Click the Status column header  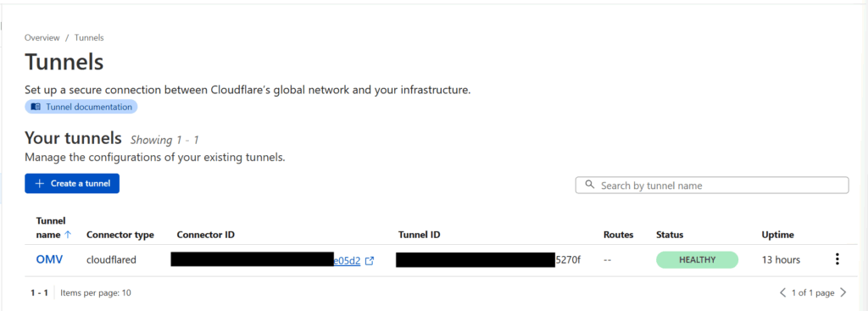pos(670,235)
